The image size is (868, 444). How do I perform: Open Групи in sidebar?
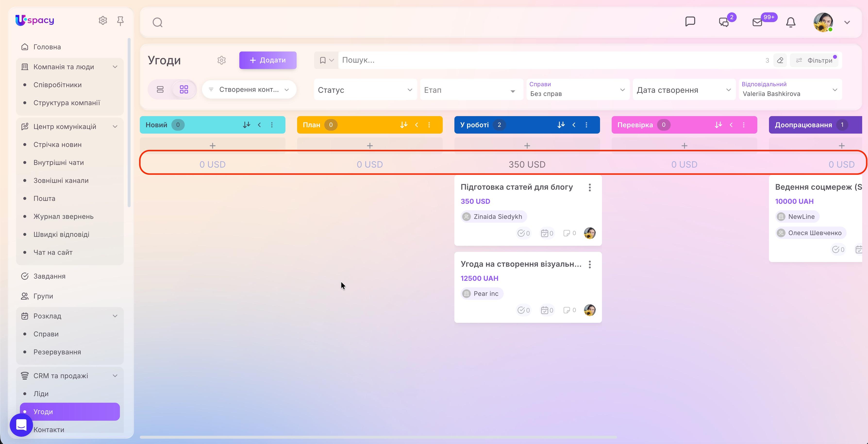[x=43, y=296]
